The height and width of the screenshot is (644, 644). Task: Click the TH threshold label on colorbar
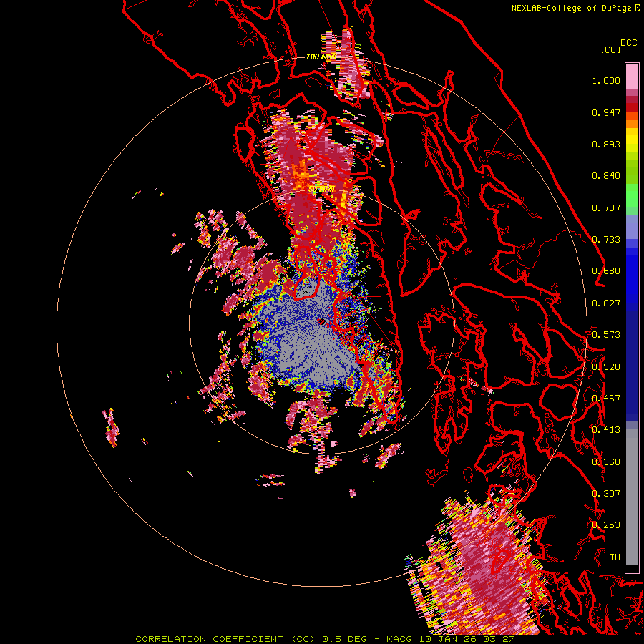point(615,557)
